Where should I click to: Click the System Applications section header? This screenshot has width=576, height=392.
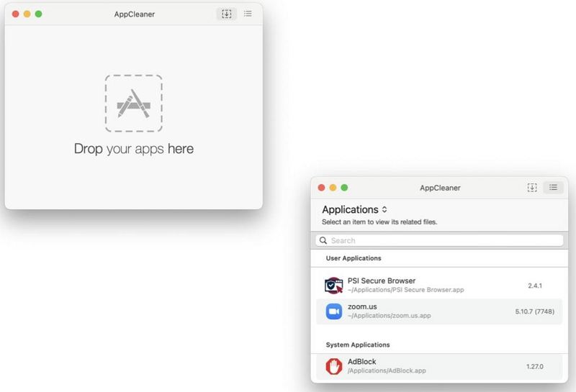pyautogui.click(x=358, y=345)
